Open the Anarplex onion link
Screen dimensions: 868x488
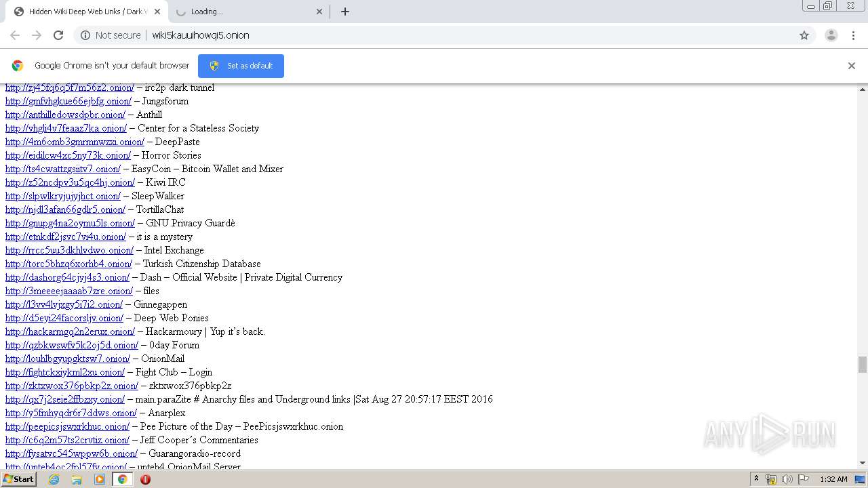coord(71,413)
